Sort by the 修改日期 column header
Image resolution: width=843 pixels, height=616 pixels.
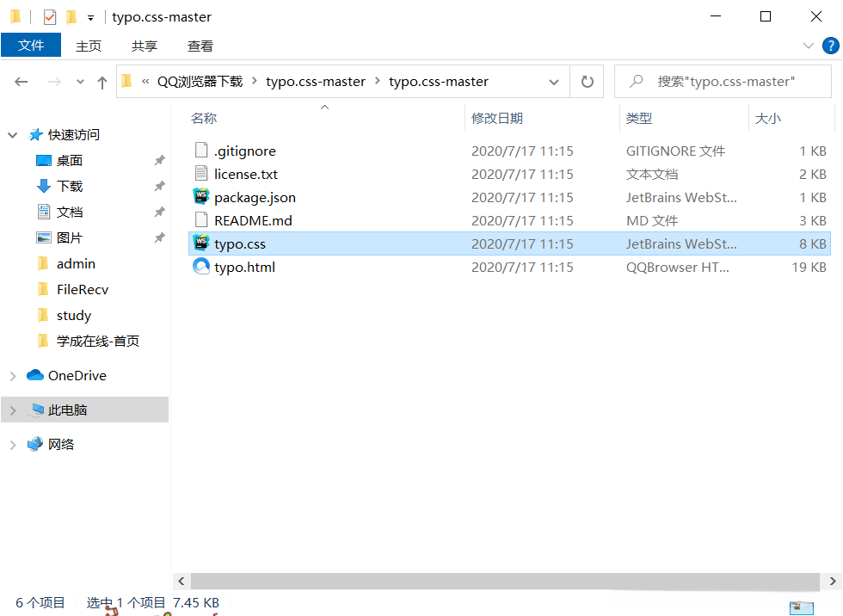[497, 118]
